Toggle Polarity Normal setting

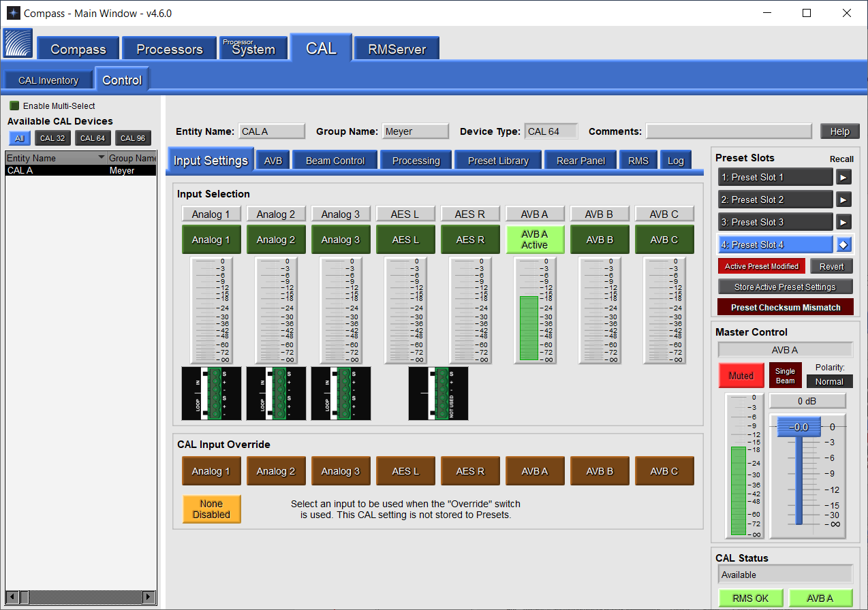tap(829, 382)
